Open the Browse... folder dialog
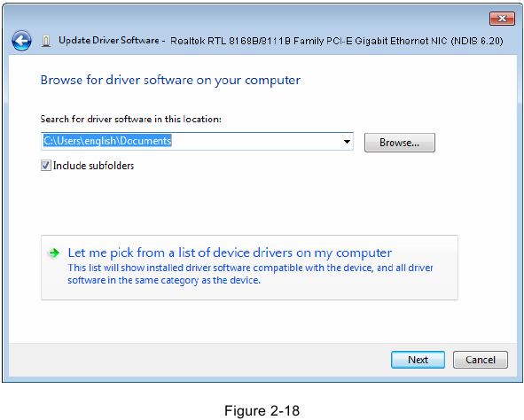524x420 pixels. click(x=399, y=143)
